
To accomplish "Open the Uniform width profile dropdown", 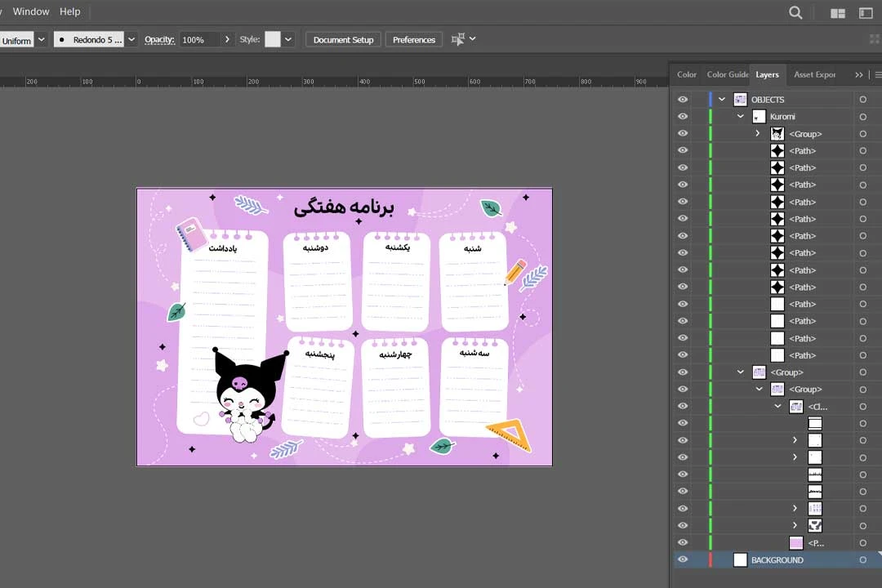I will 41,40.
